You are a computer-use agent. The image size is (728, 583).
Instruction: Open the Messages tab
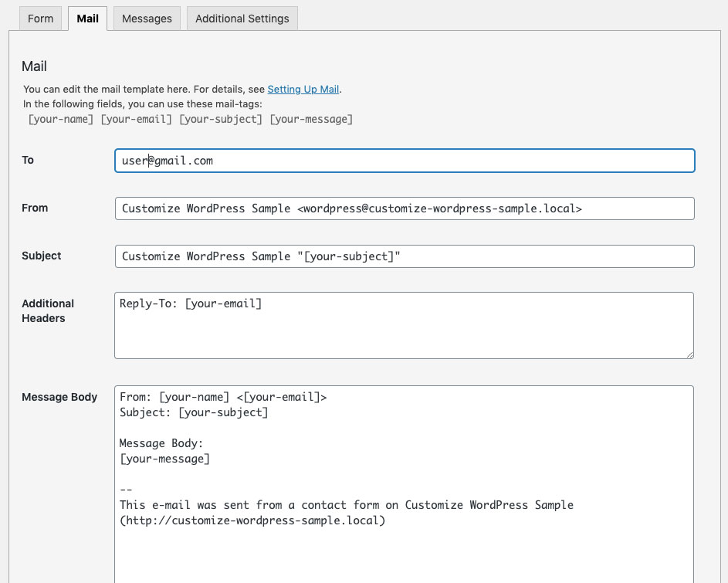(x=146, y=18)
